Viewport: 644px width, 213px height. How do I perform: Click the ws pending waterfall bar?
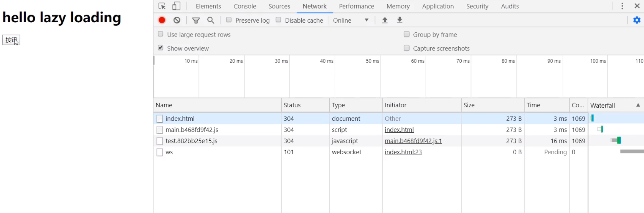(x=632, y=151)
